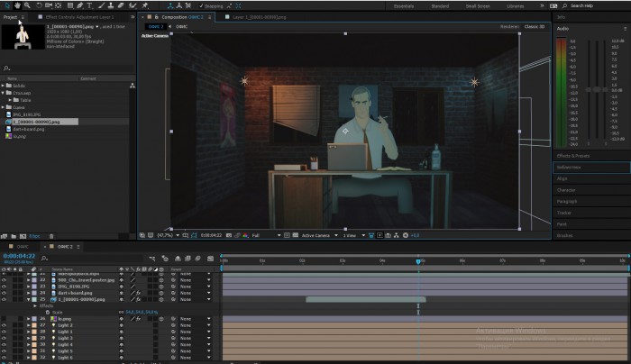Click Show Channel color management icon
This screenshot has width=631, height=364.
pos(245,235)
